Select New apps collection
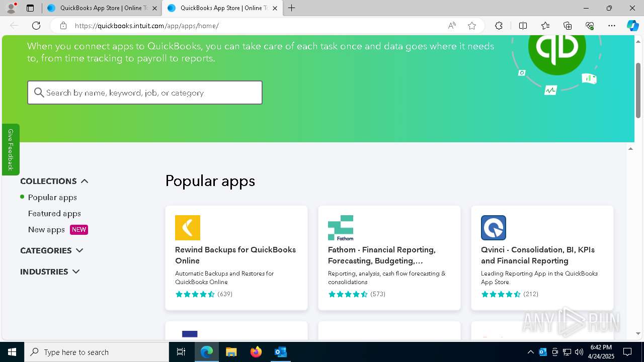The image size is (644, 362). pos(46,229)
